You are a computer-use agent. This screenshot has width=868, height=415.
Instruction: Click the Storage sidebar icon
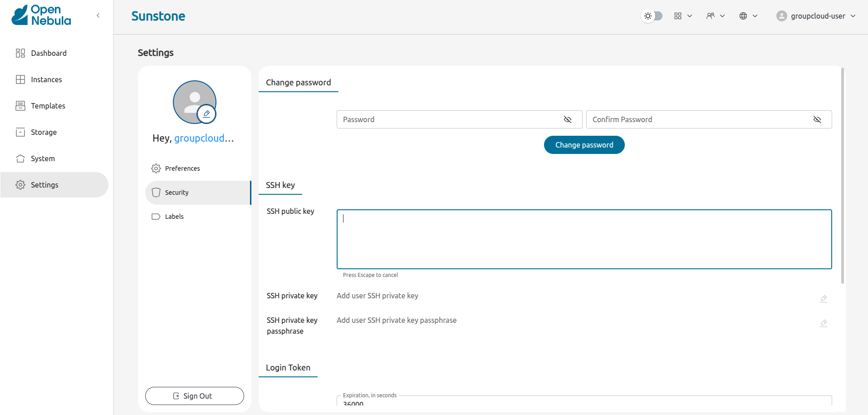[x=20, y=132]
